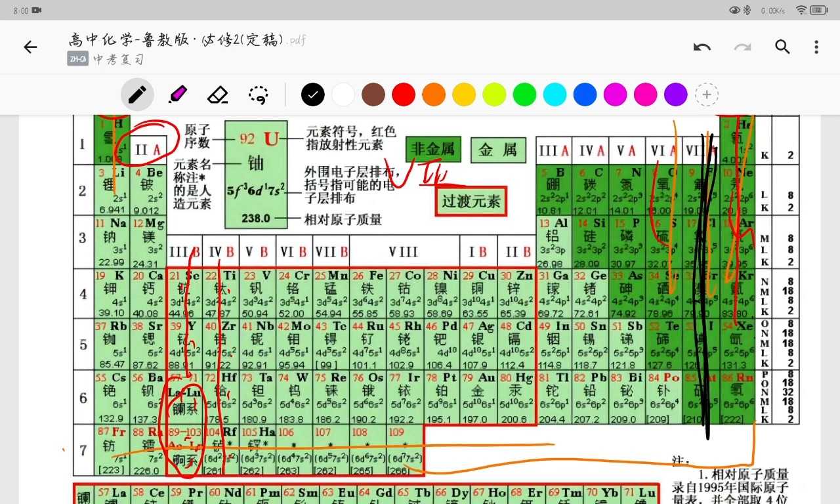840x504 pixels.
Task: Undo the last stroke
Action: tap(702, 47)
